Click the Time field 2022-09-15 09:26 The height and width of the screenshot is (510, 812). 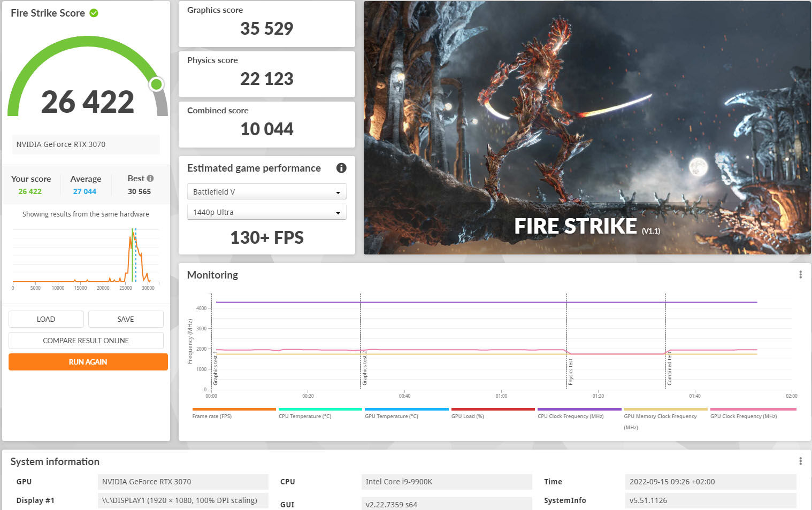(x=710, y=482)
